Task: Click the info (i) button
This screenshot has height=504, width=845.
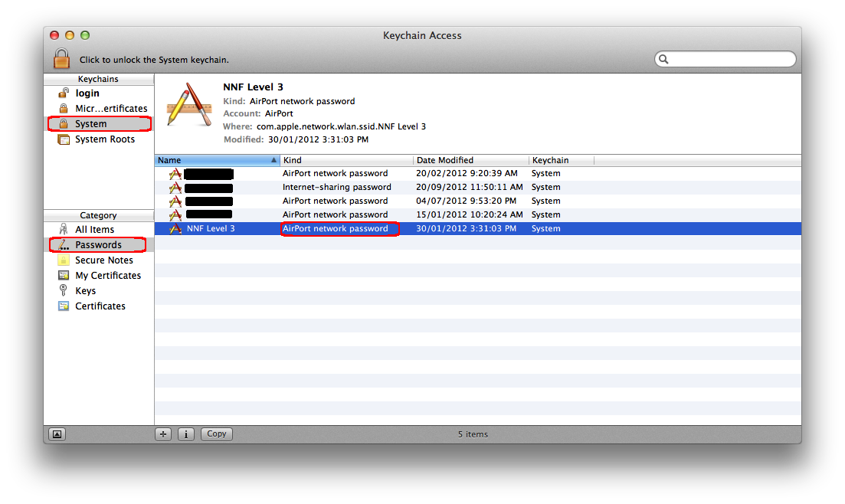Action: tap(186, 434)
